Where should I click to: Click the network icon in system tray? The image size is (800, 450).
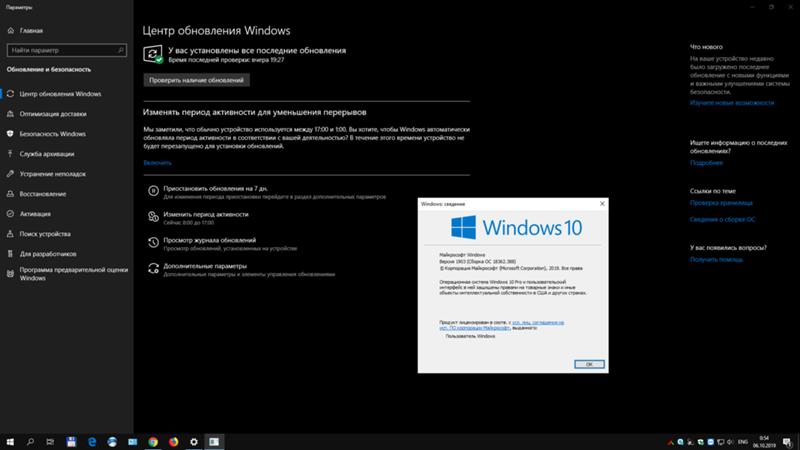click(720, 442)
